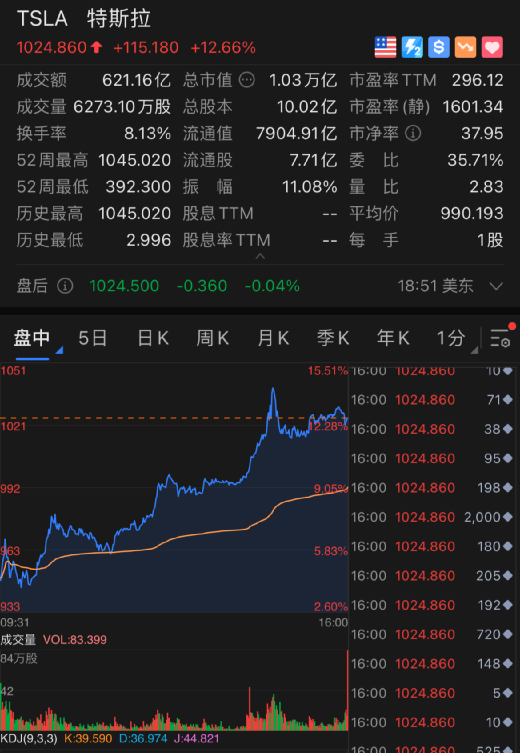Switch to the 月K tab

point(273,339)
